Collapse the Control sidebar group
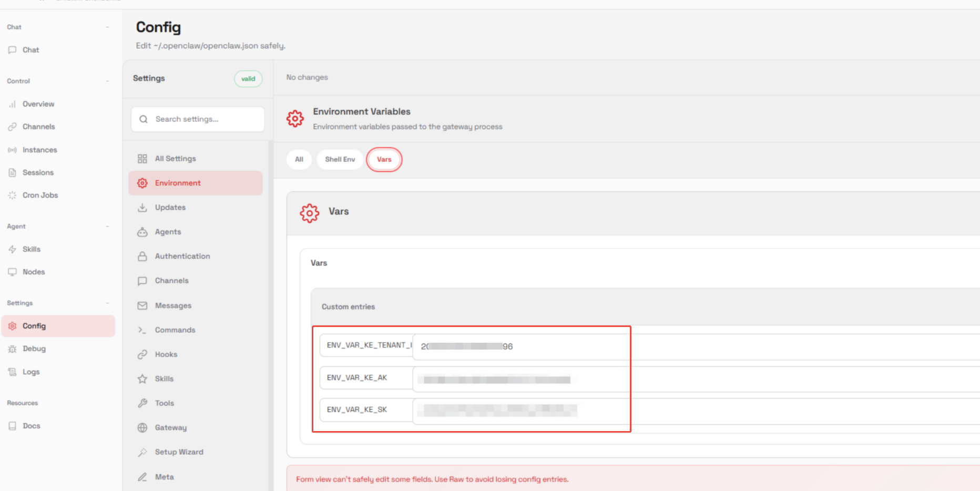The image size is (980, 491). coord(107,81)
